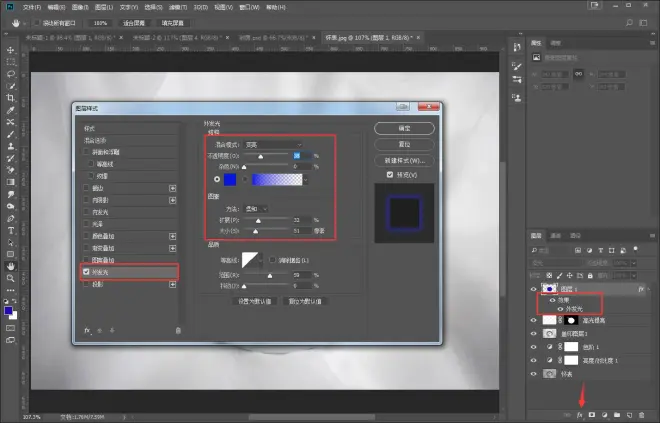660x423 pixels.
Task: Open the gradient picker dropdown arrow
Action: [x=306, y=180]
